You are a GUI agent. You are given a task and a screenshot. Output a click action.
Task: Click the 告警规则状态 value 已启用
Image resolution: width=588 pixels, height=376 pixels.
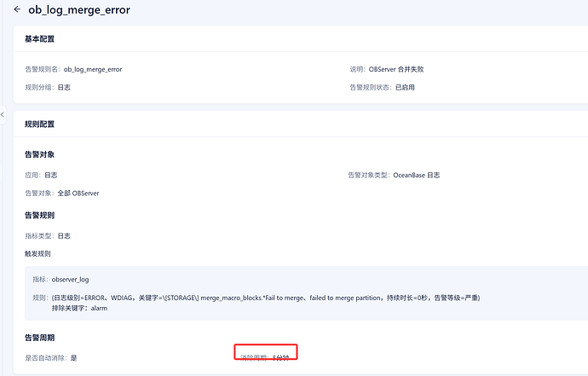(405, 87)
